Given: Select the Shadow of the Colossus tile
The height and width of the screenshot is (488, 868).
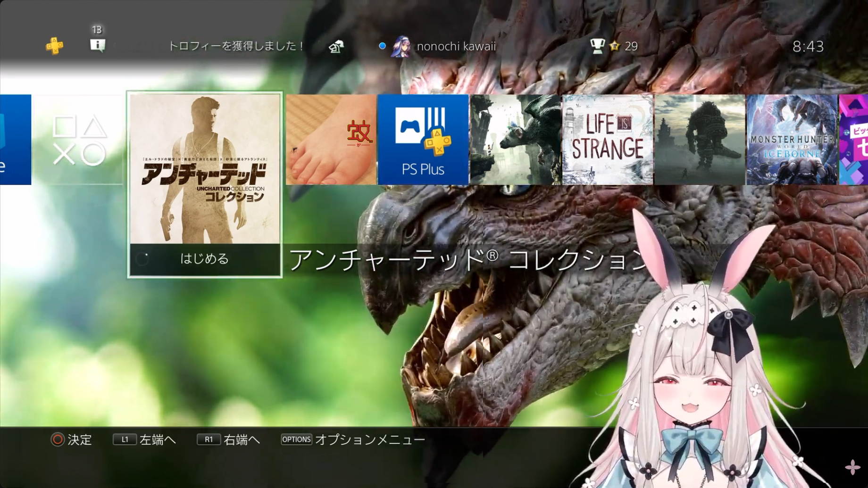Looking at the screenshot, I should tap(700, 140).
